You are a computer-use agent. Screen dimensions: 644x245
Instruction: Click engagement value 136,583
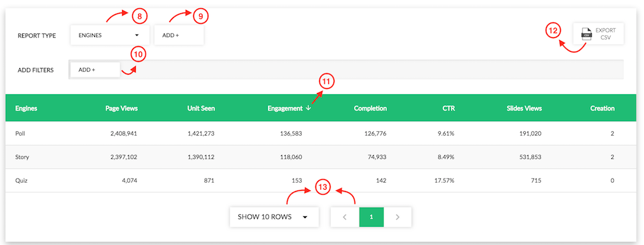coord(292,133)
